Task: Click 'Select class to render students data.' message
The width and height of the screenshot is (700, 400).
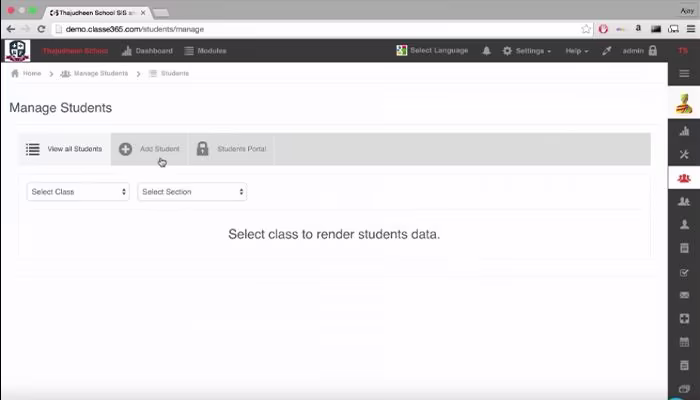Action: coord(334,234)
